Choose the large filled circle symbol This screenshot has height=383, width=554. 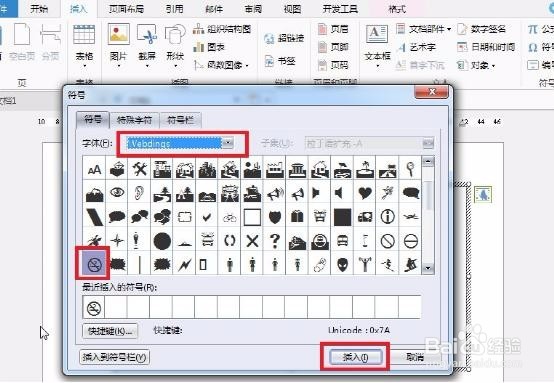[x=162, y=241]
